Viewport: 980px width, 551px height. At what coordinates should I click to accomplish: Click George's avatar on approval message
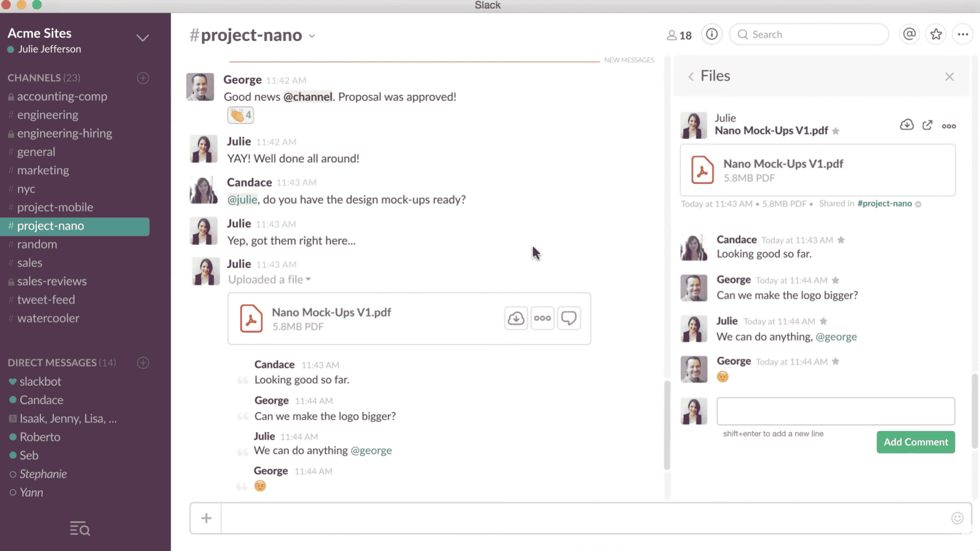point(200,87)
